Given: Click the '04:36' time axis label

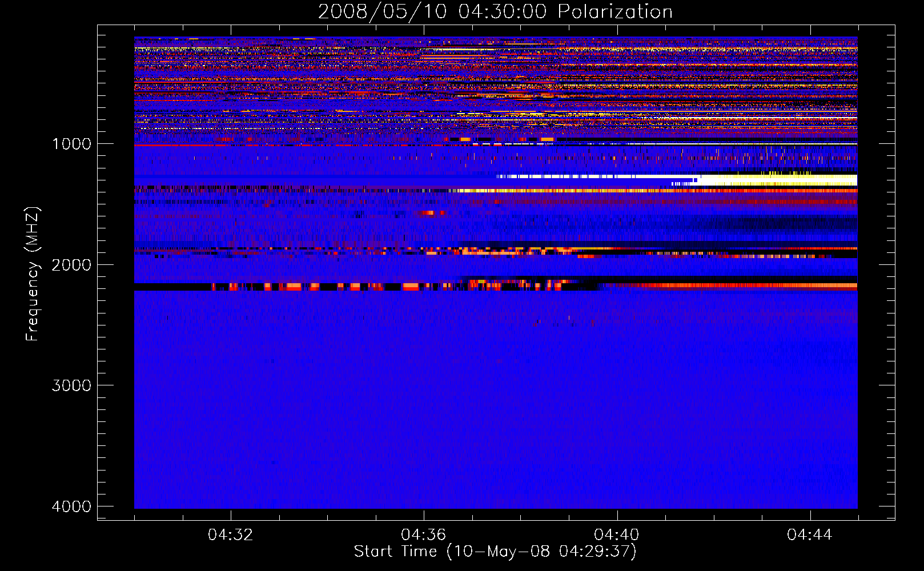Looking at the screenshot, I should coord(423,535).
